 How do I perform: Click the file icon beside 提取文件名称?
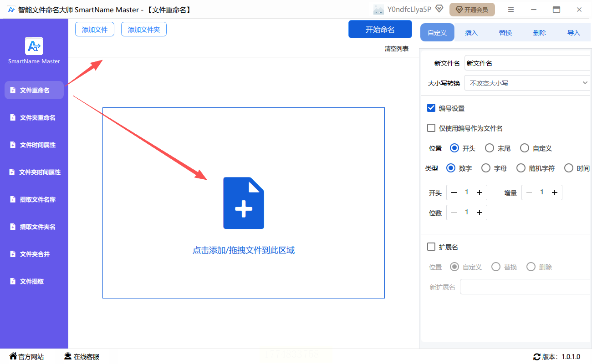(x=13, y=199)
